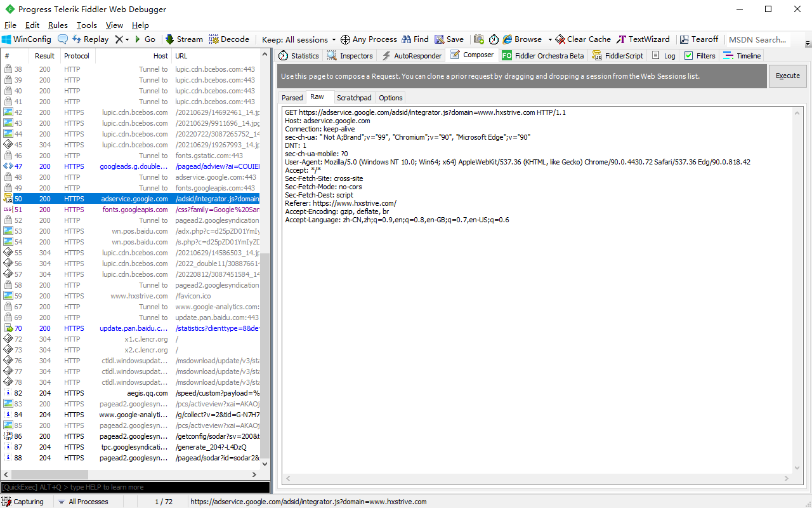Click the CSS icon of session 51
812x508 pixels.
pos(8,210)
